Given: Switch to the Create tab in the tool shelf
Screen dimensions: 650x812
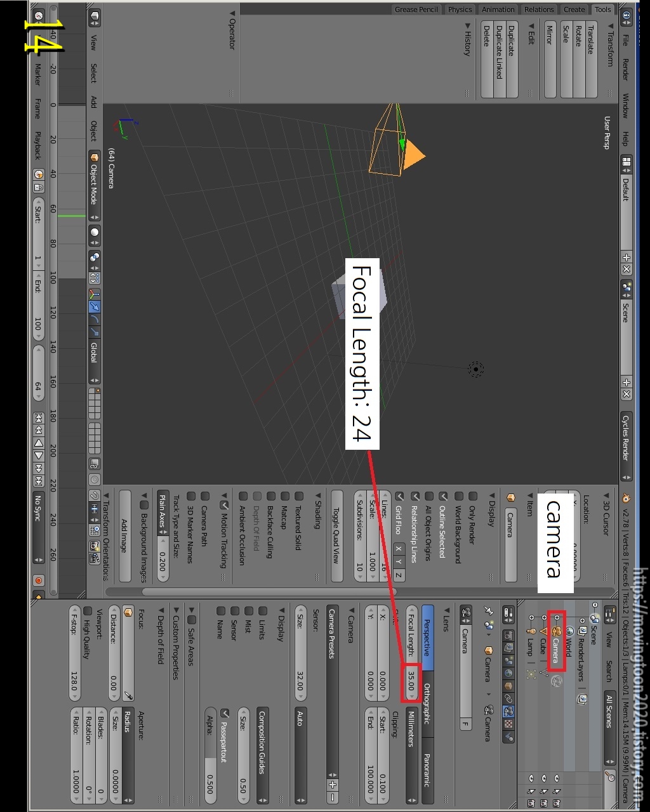Looking at the screenshot, I should click(x=574, y=10).
